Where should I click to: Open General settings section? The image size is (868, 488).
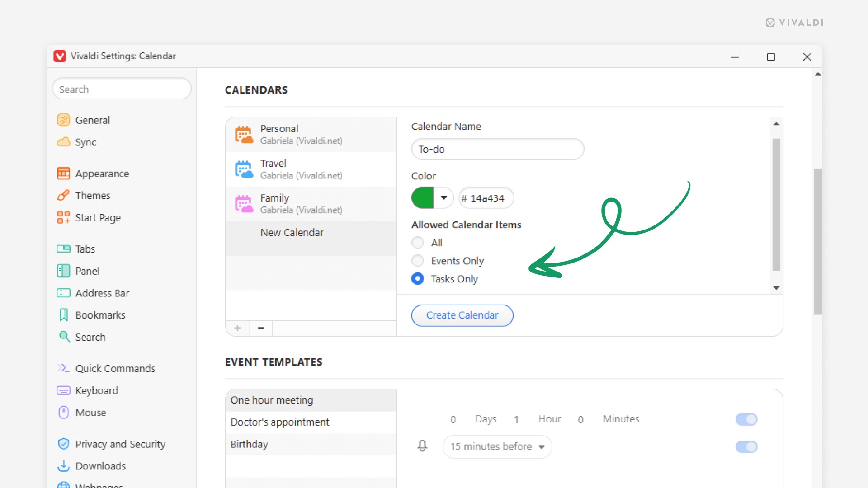click(93, 120)
